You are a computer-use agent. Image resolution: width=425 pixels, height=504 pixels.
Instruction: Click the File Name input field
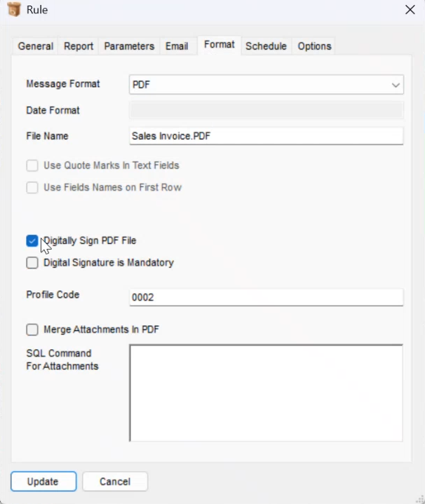point(267,136)
